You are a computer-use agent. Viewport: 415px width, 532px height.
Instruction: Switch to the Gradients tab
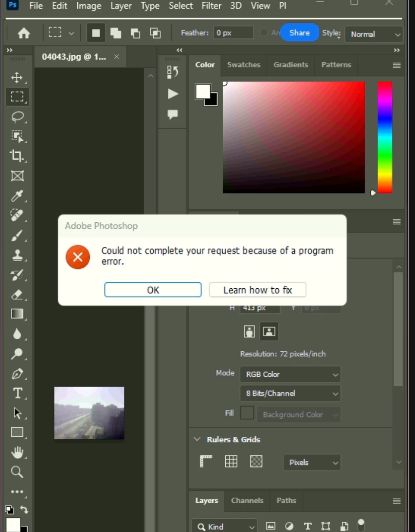coord(291,65)
